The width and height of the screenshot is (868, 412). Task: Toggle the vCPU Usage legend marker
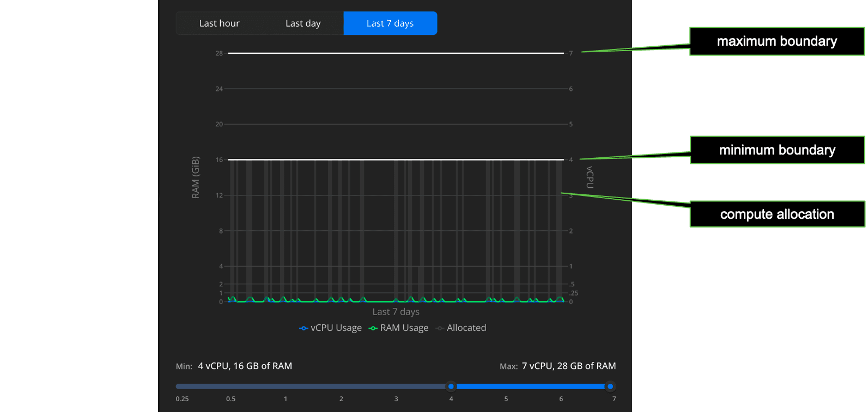304,328
